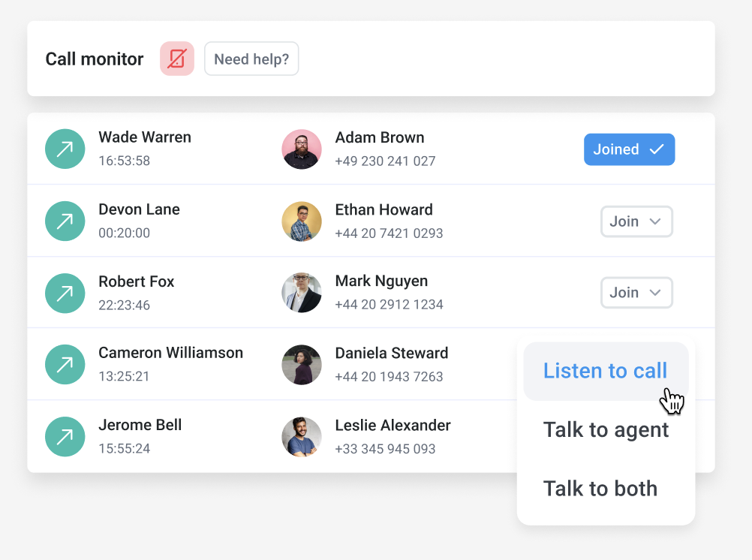Image resolution: width=752 pixels, height=560 pixels.
Task: Click outgoing call icon beside Devon Lane
Action: (65, 221)
